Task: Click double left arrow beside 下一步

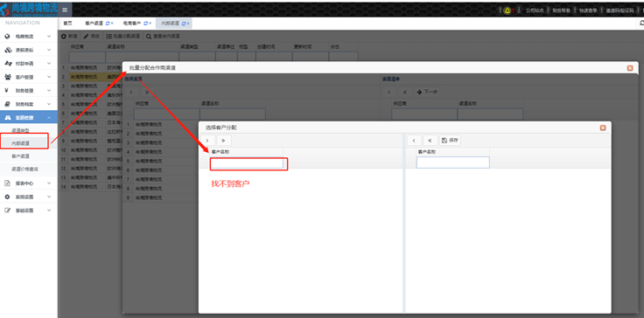Action: 405,92
